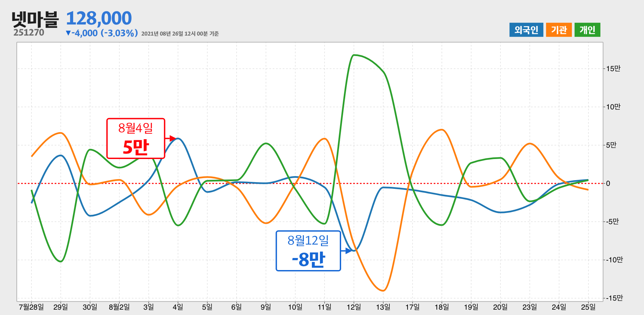Click the orange line peak at 29일
The image size is (644, 315).
pyautogui.click(x=61, y=133)
